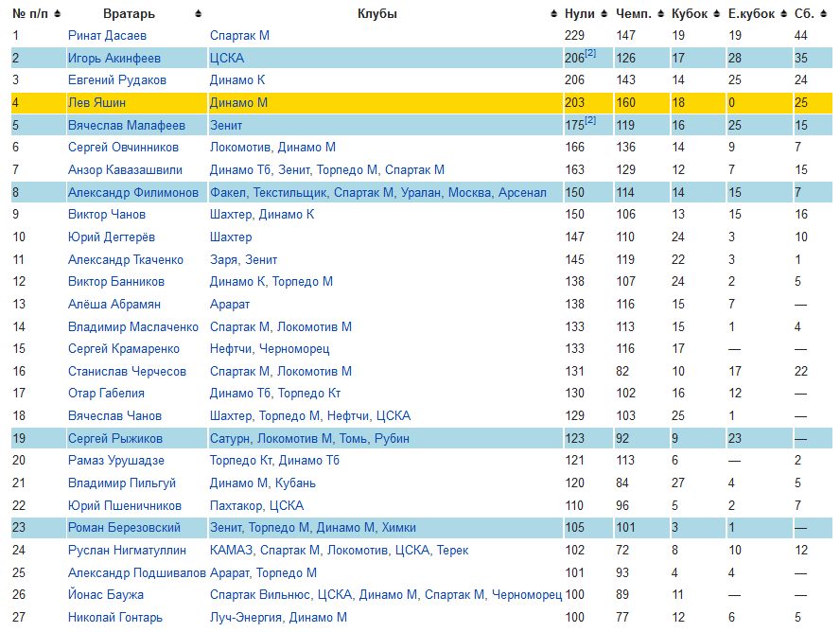
Task: Follow footnote [2] next to 206
Action: [590, 54]
